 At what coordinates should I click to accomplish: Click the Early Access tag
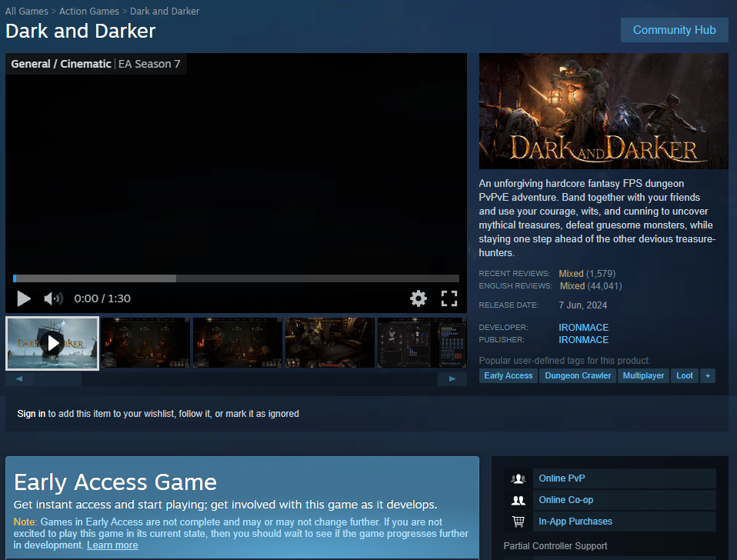(x=508, y=376)
